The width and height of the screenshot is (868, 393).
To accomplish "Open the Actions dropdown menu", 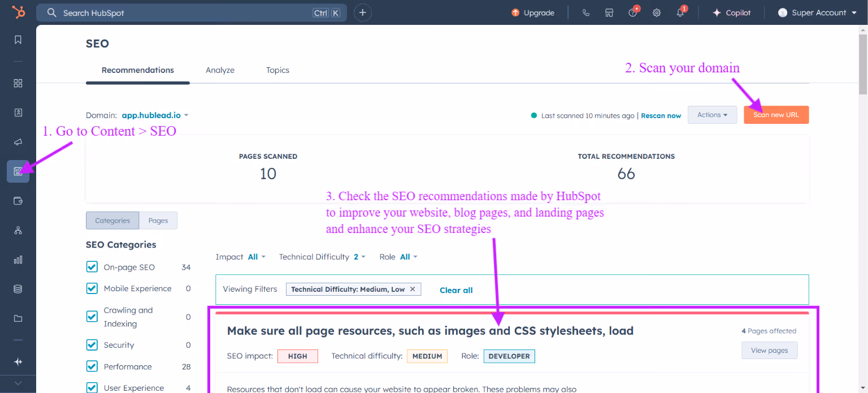I will tap(712, 114).
